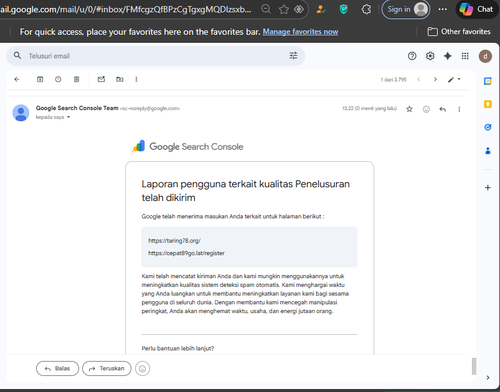The height and width of the screenshot is (392, 500).
Task: Click sender name Google Search Console Team
Action: tap(77, 108)
